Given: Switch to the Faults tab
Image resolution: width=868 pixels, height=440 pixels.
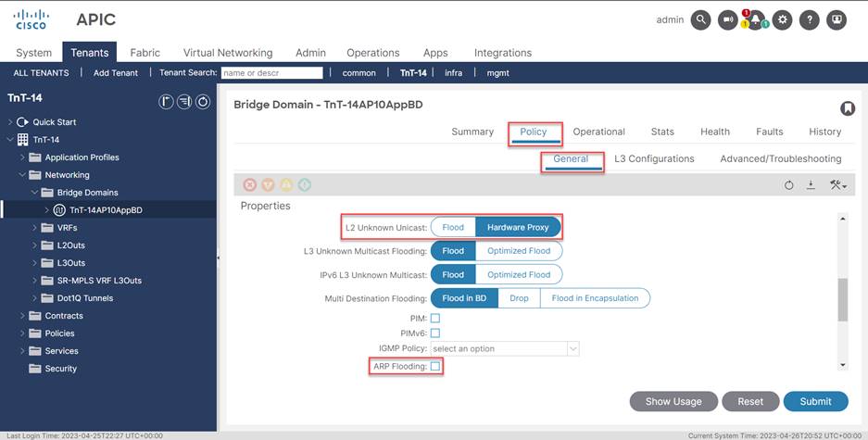Looking at the screenshot, I should (770, 132).
